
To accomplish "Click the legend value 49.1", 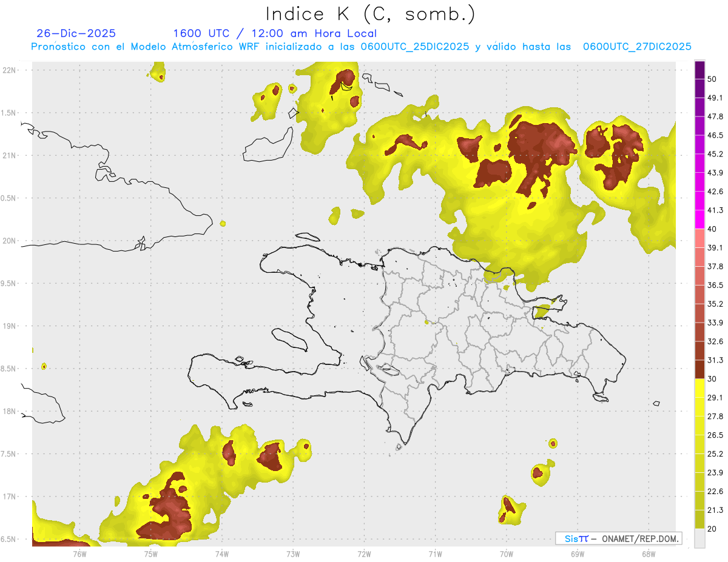I will tap(715, 98).
